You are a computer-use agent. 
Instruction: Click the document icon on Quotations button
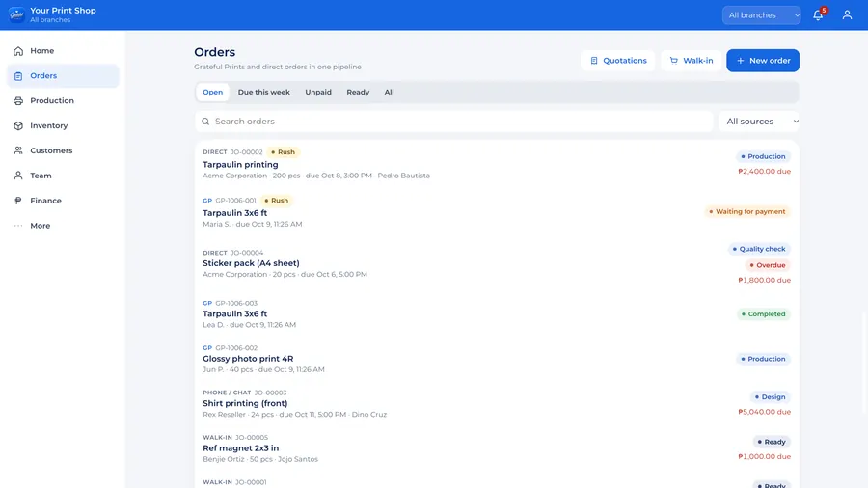pos(594,61)
